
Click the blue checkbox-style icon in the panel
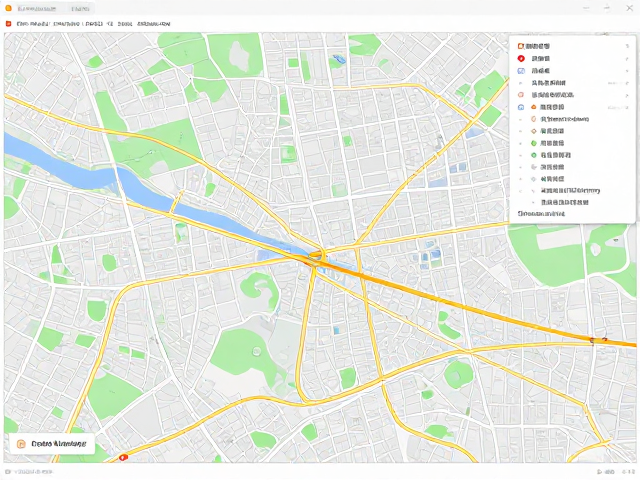[x=521, y=71]
